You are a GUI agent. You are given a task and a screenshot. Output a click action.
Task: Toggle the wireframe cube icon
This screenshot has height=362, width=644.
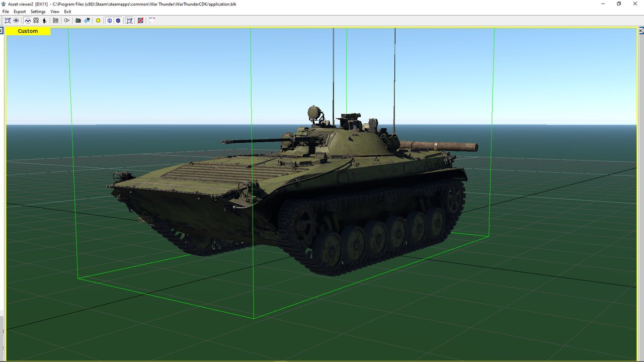(110, 21)
